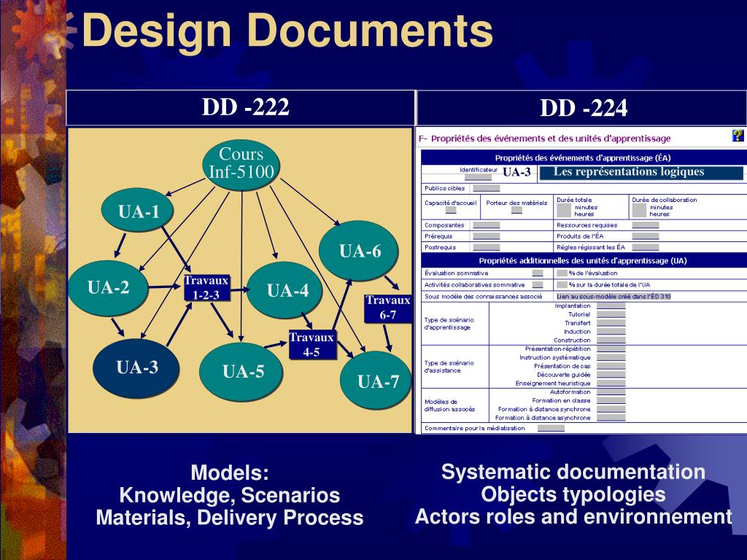Click the Implantation scenario field
Viewport: 747px width, 560px height.
point(611,306)
